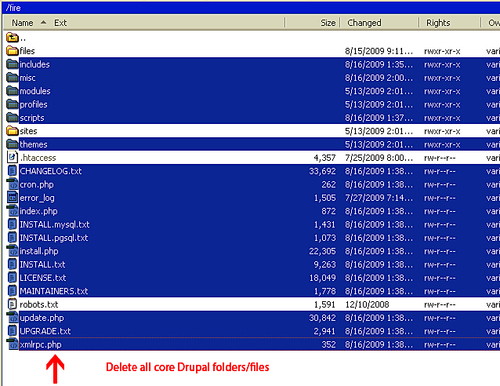This screenshot has height=386, width=500.
Task: Click the install.php file icon
Action: point(12,251)
